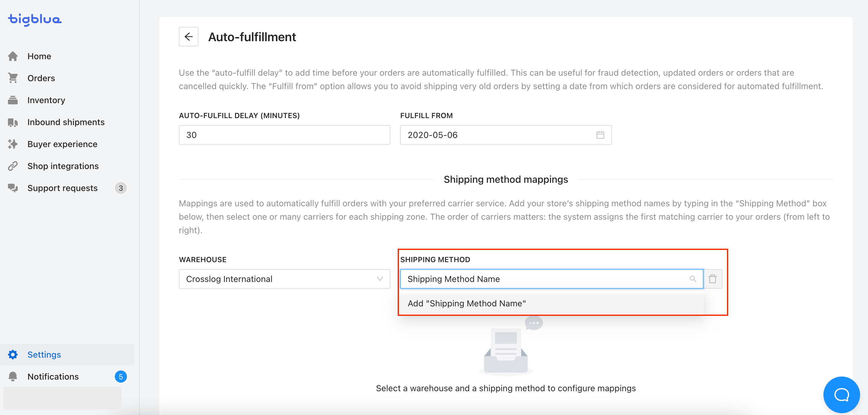Click the Orders cart icon
Image resolution: width=868 pixels, height=415 pixels.
tap(13, 78)
